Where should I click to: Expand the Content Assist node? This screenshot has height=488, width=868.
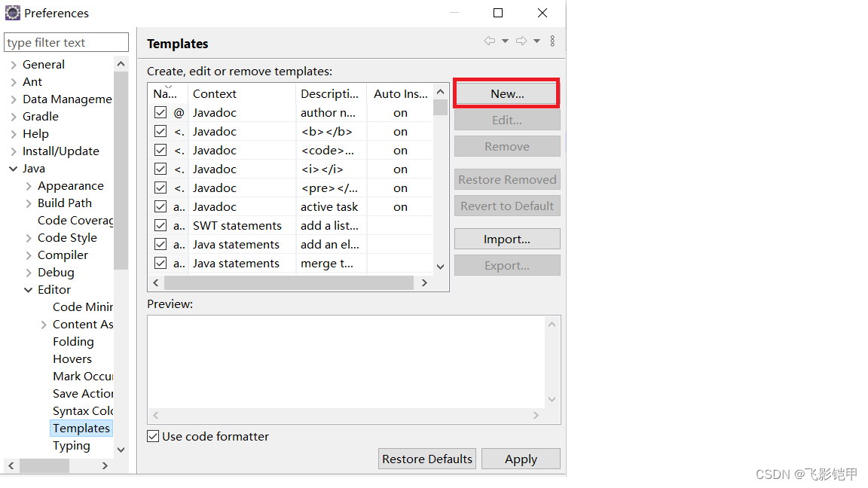coord(44,324)
